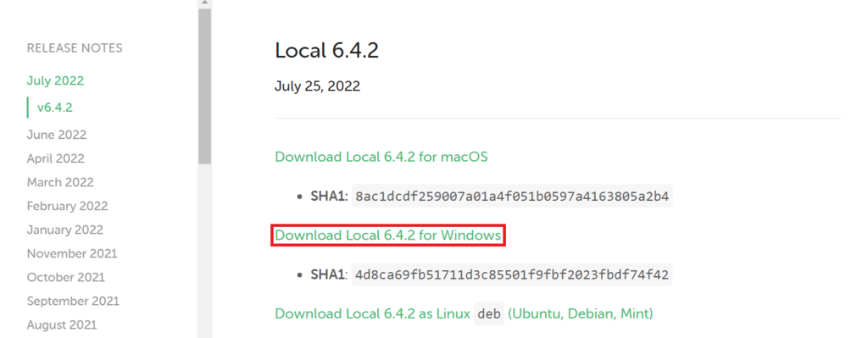Open Download Local 6.4.2 as Linux deb link
Viewport: 868px width, 338px height.
tap(464, 313)
